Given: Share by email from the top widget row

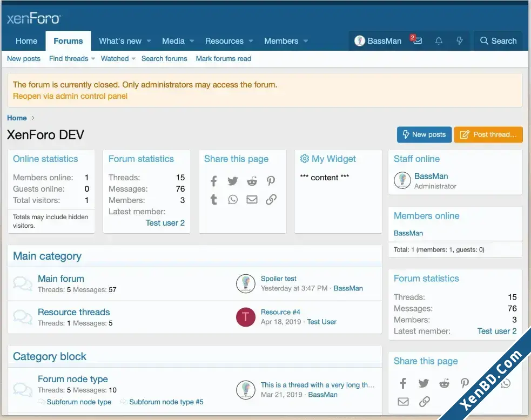Looking at the screenshot, I should coord(252,199).
